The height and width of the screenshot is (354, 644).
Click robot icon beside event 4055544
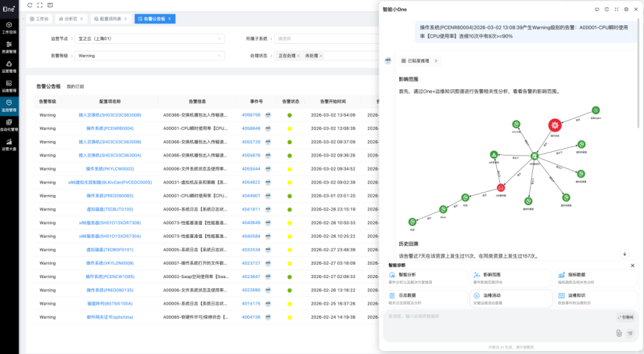[268, 169]
